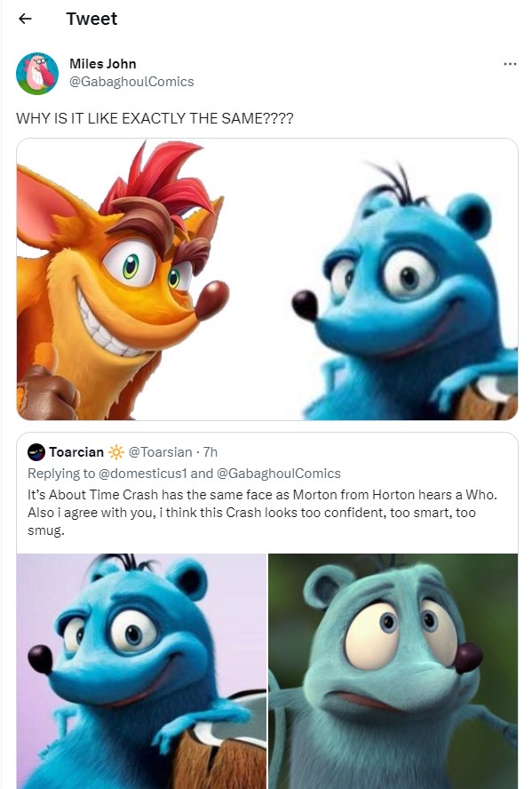Click Toarcian's small profile avatar
Image resolution: width=532 pixels, height=789 pixels.
(x=36, y=452)
